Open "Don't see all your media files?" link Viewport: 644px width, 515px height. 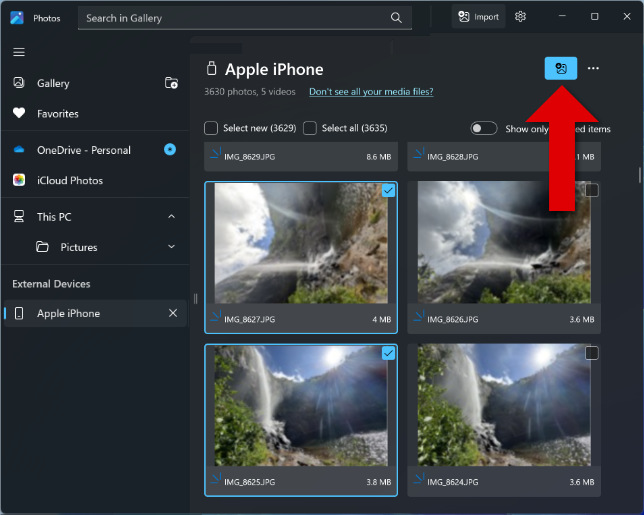371,92
